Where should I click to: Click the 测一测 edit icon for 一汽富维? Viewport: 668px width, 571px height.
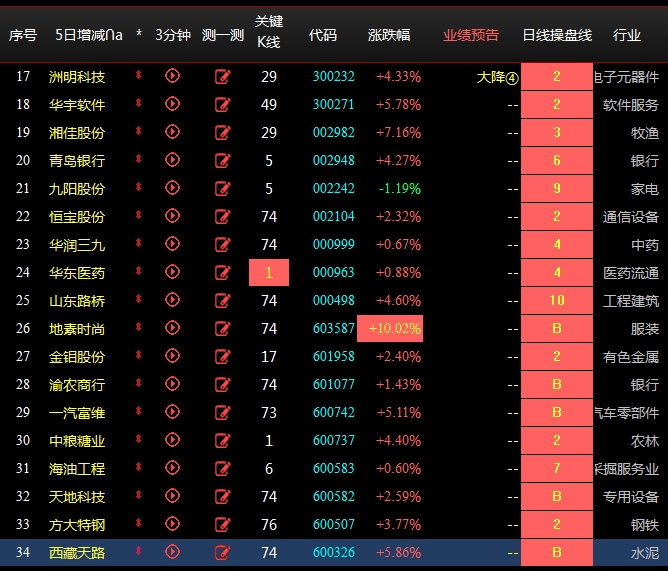[x=222, y=412]
